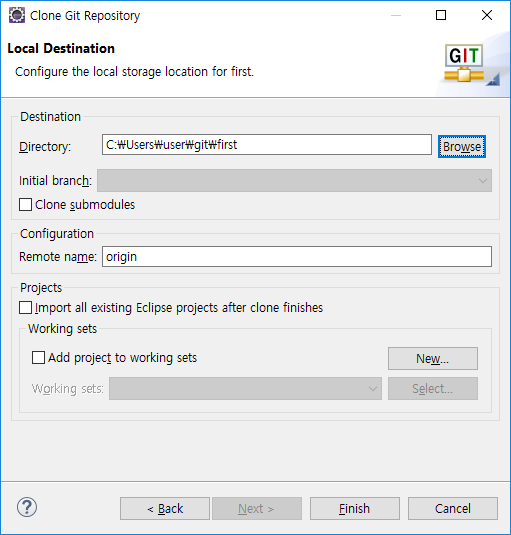This screenshot has height=535, width=511.
Task: Click the Browse button for directory
Action: click(x=462, y=147)
